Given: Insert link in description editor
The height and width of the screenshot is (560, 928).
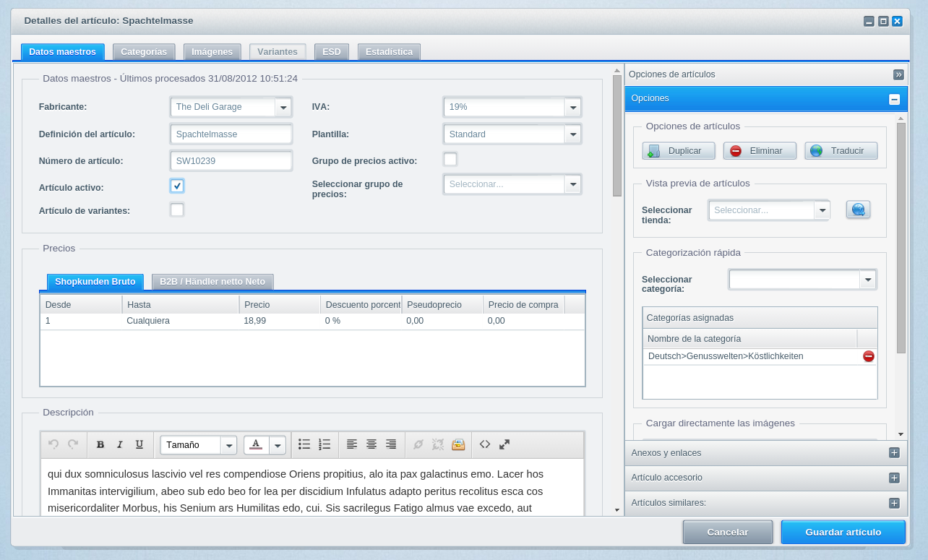Looking at the screenshot, I should 418,444.
